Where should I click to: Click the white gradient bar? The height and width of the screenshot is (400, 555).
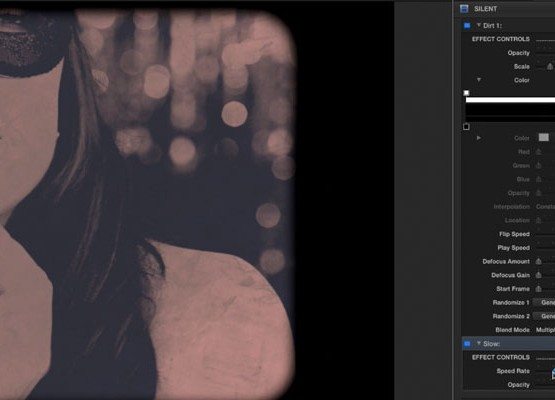tap(510, 100)
